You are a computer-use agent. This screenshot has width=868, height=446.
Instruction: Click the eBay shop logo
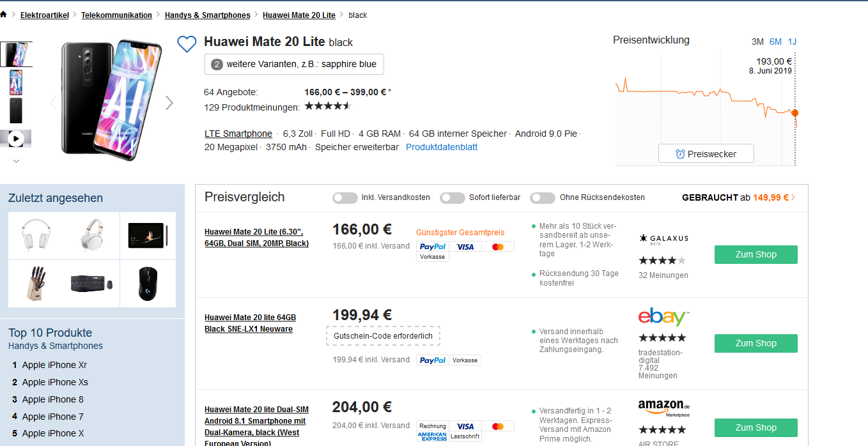click(x=663, y=317)
